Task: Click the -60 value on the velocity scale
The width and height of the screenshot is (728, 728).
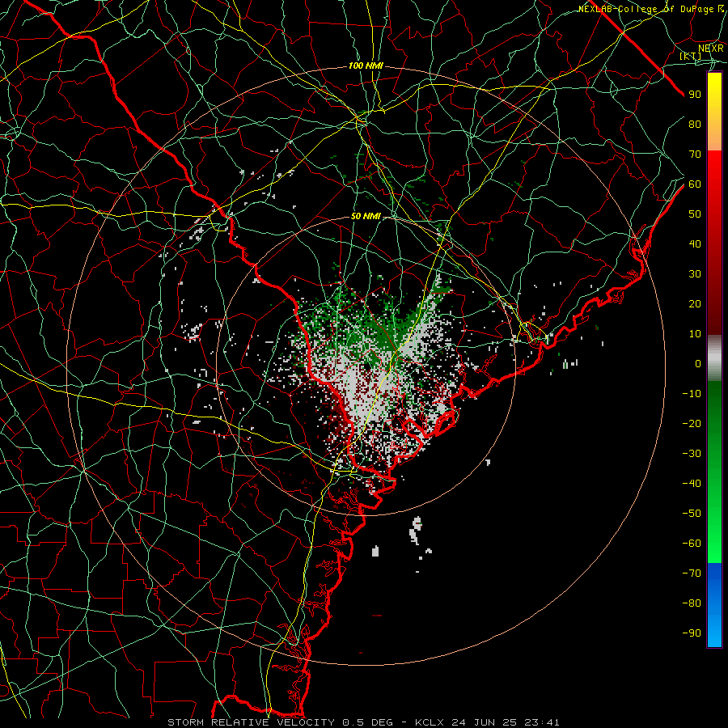Action: pos(692,544)
